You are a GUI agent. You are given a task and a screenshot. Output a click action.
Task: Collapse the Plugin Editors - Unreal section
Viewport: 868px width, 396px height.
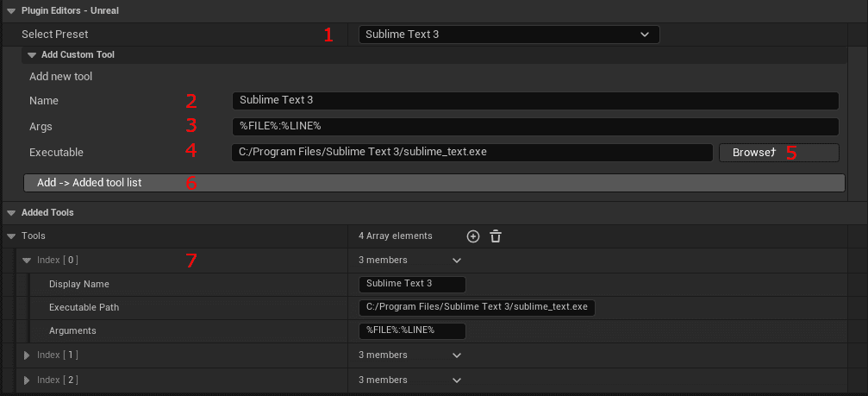click(x=10, y=10)
